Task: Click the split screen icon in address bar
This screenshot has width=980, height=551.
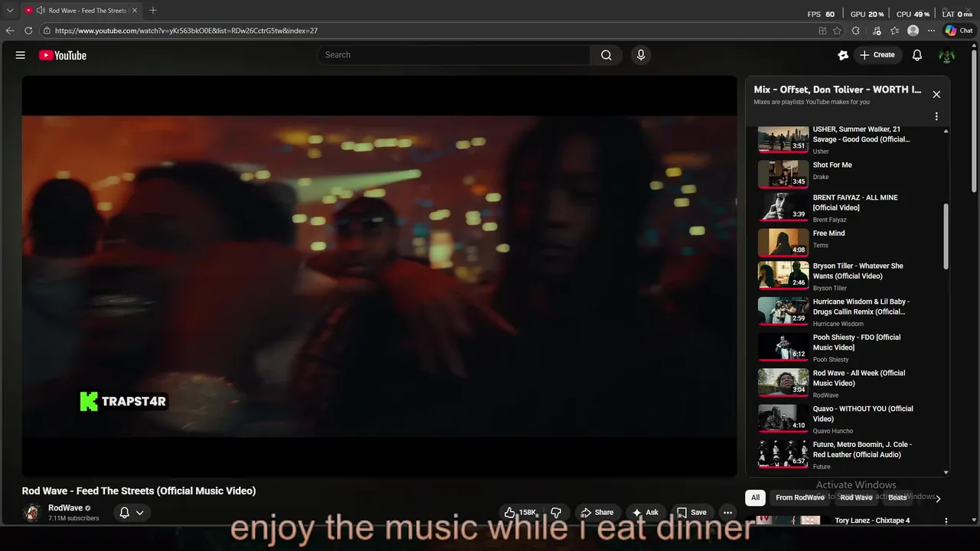Action: coord(822,31)
